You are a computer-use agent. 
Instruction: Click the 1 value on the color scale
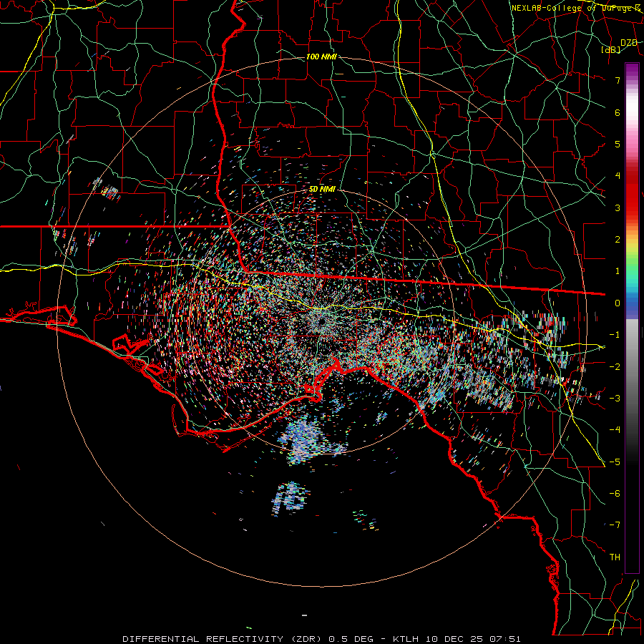point(618,271)
